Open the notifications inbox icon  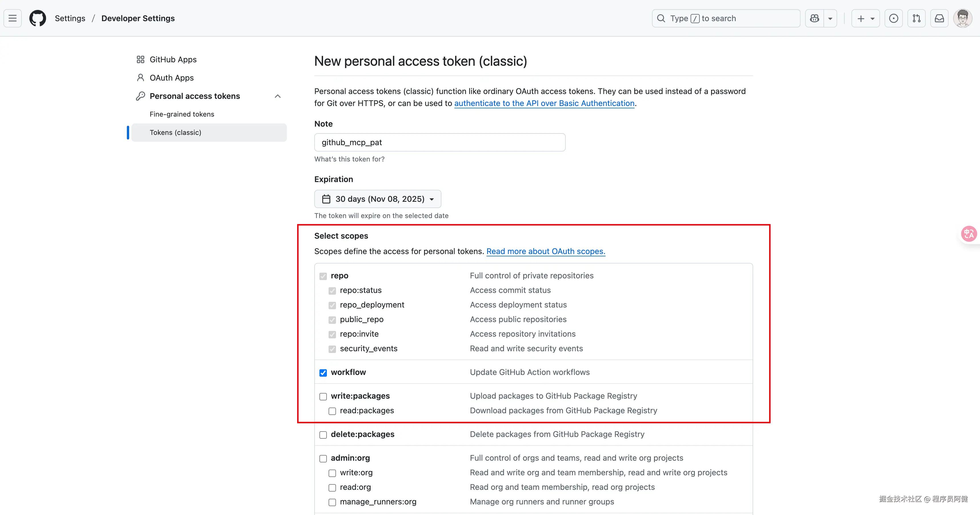pyautogui.click(x=939, y=18)
